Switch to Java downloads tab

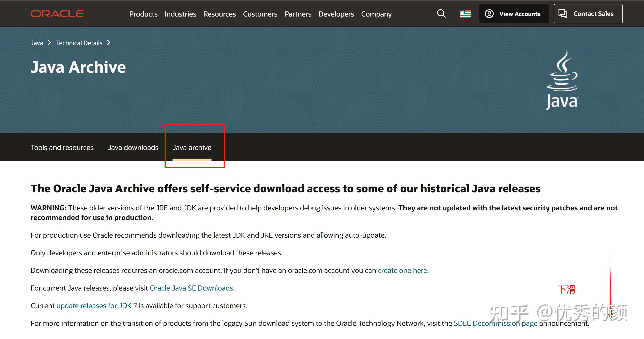click(x=133, y=148)
